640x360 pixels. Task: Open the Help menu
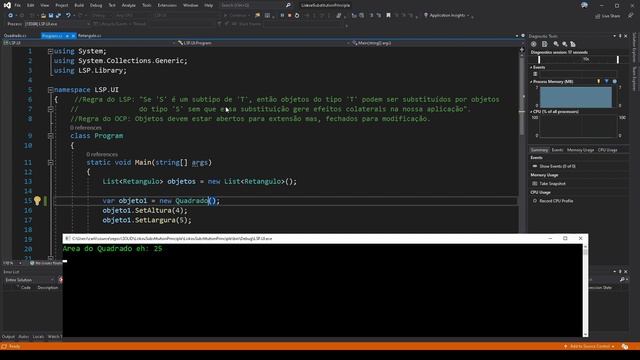coord(209,5)
